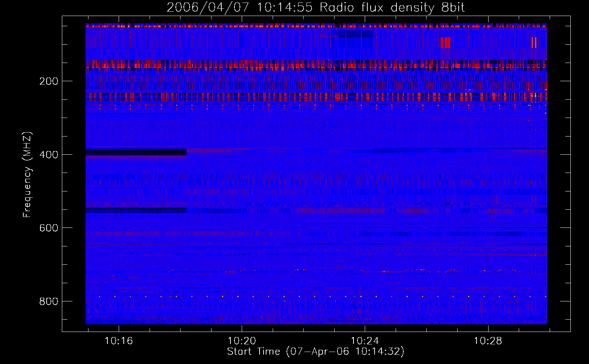This screenshot has height=364, width=589.
Task: Click the 10:20 time tick label
Action: coord(242,341)
